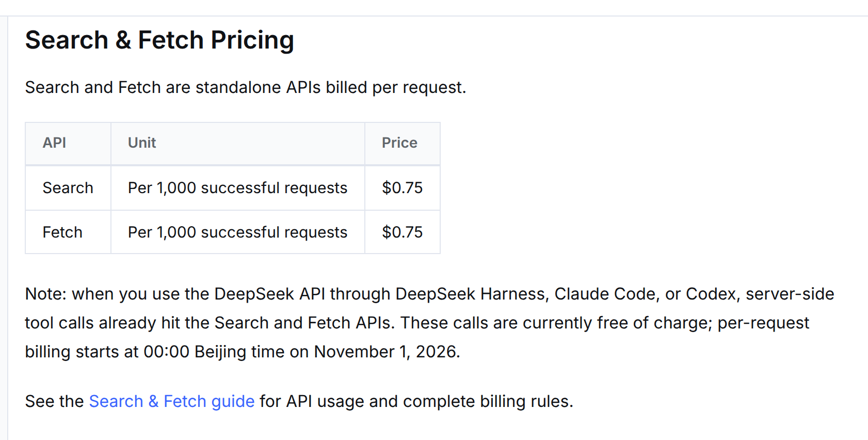Click the 'November 1, 2026' date text
The width and height of the screenshot is (868, 440).
pos(385,352)
